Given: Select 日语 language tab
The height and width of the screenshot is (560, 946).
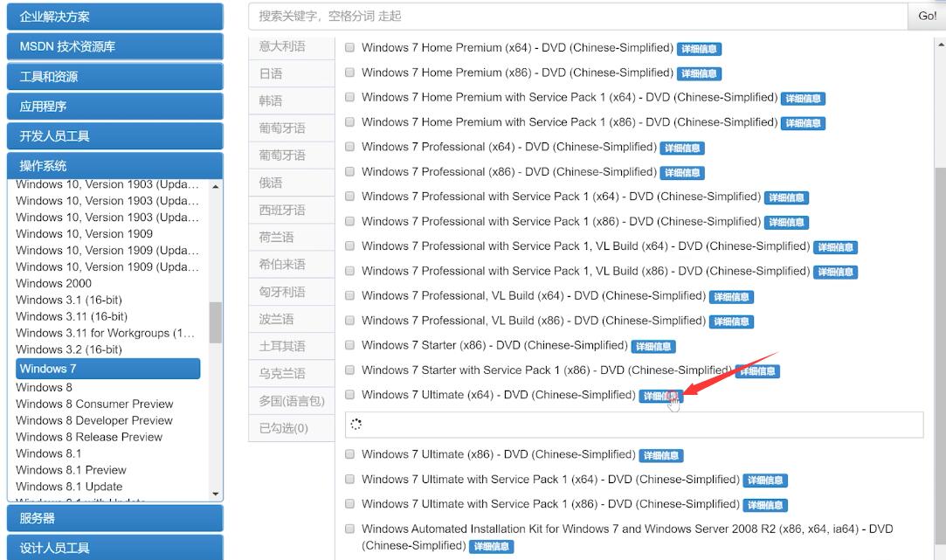Looking at the screenshot, I should pyautogui.click(x=292, y=73).
